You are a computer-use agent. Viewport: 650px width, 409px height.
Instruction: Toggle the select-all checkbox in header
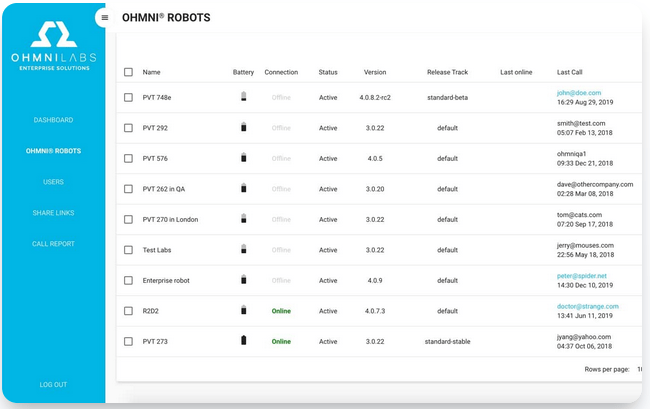(x=128, y=72)
